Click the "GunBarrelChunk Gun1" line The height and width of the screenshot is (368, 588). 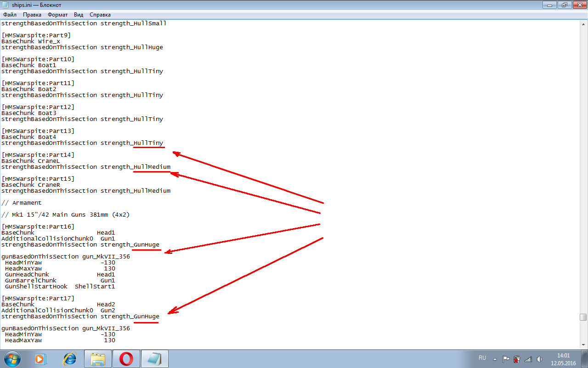[60, 280]
